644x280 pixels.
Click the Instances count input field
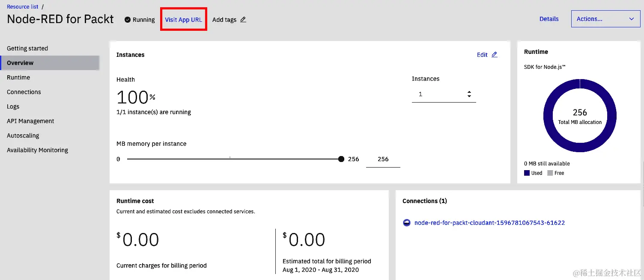pyautogui.click(x=444, y=94)
